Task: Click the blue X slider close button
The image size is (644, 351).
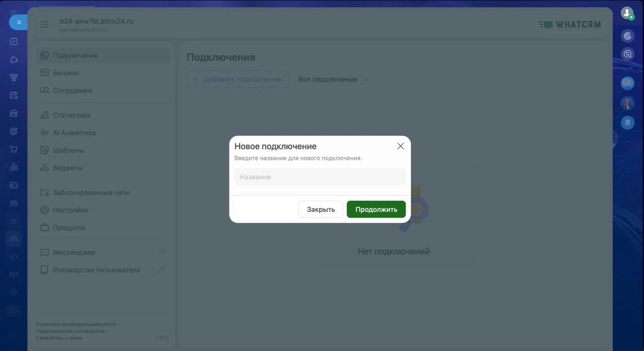Action: [x=19, y=22]
